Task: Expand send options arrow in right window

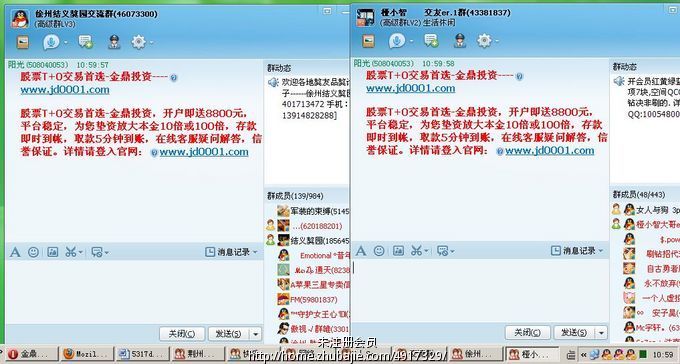Action: coord(602,333)
